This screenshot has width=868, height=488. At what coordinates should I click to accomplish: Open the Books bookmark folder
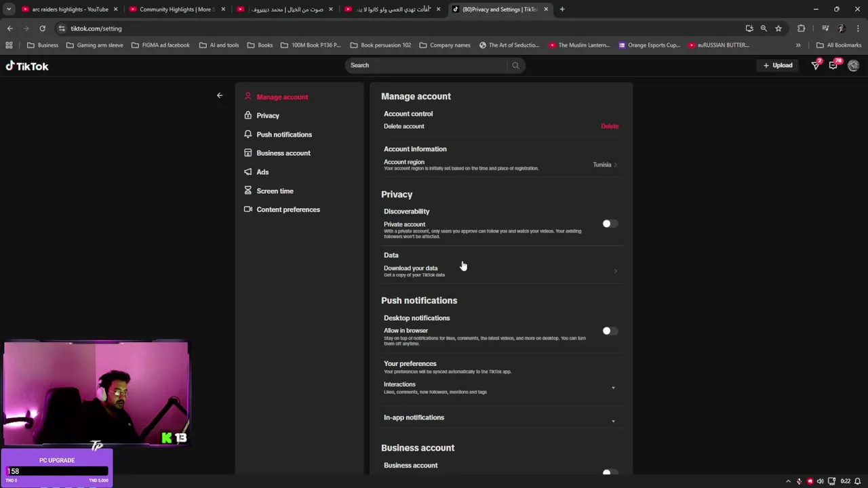[x=260, y=45]
